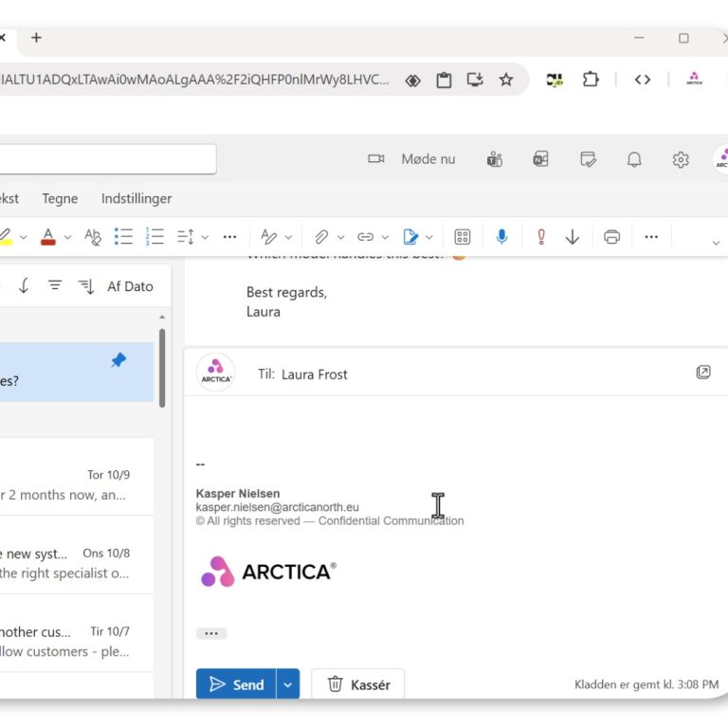
Task: Toggle numbered list formatting
Action: 155,237
